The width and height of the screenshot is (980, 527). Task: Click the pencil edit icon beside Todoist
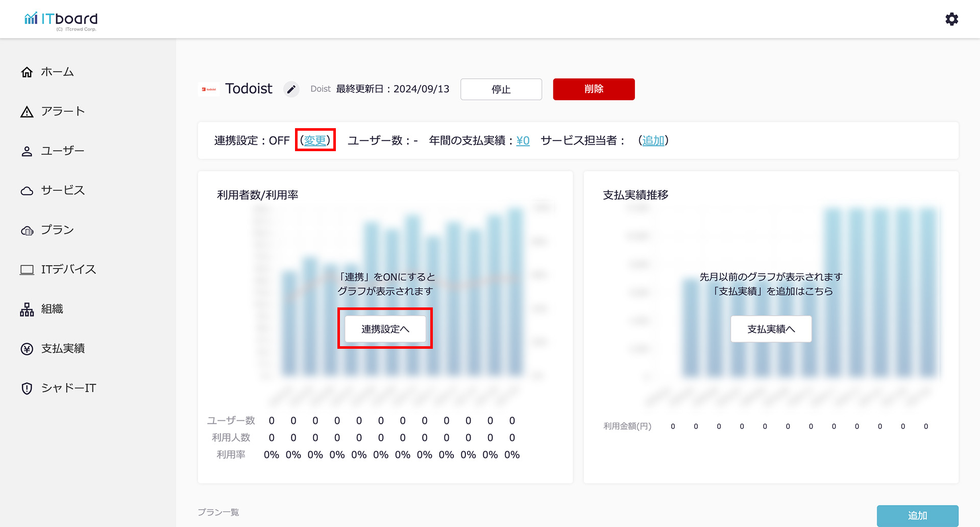pos(291,89)
